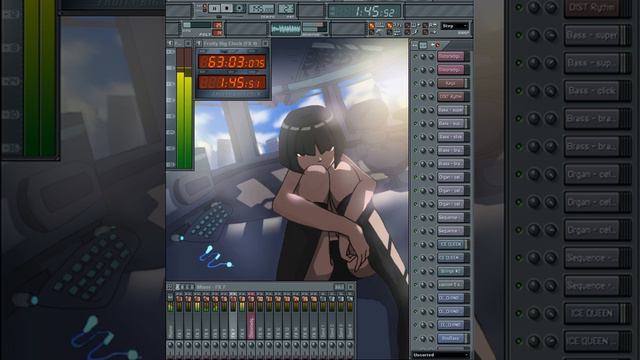Click the step/keyboard view icon in channel rack header
This screenshot has height=360, width=640.
click(x=423, y=45)
